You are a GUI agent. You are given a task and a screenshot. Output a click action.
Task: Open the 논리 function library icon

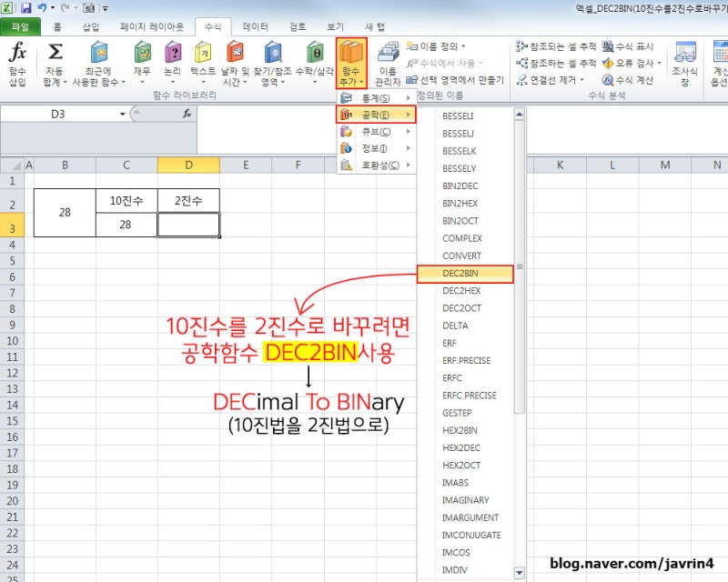point(173,52)
